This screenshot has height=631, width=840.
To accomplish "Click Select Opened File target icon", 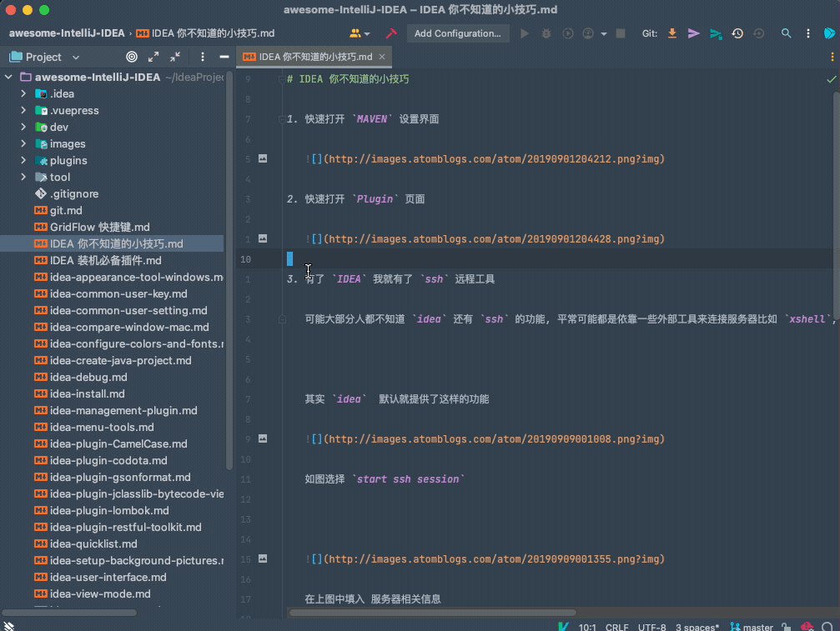I will (132, 57).
